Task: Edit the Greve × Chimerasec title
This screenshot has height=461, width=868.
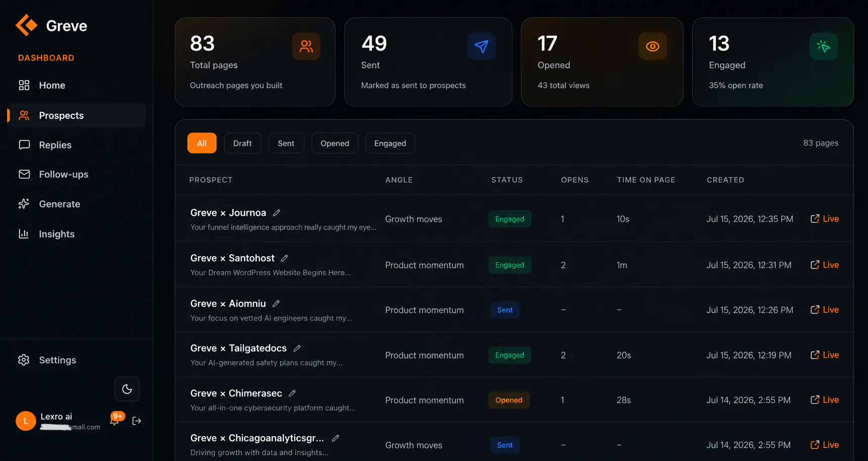Action: tap(292, 393)
